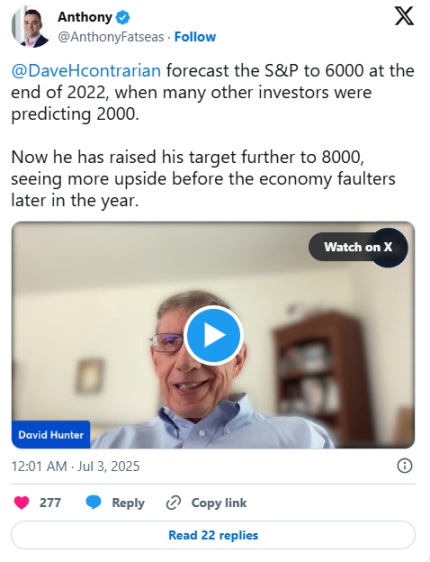Image resolution: width=430 pixels, height=562 pixels.
Task: Click the Copy link text
Action: pos(219,503)
